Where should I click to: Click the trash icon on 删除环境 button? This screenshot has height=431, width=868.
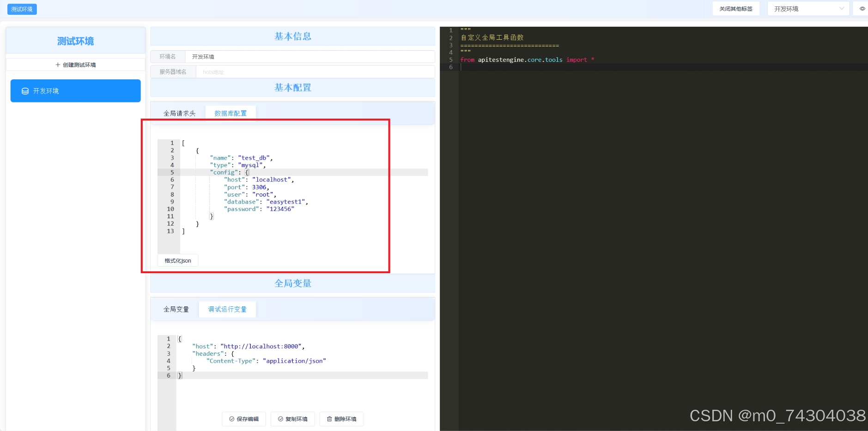(x=329, y=419)
